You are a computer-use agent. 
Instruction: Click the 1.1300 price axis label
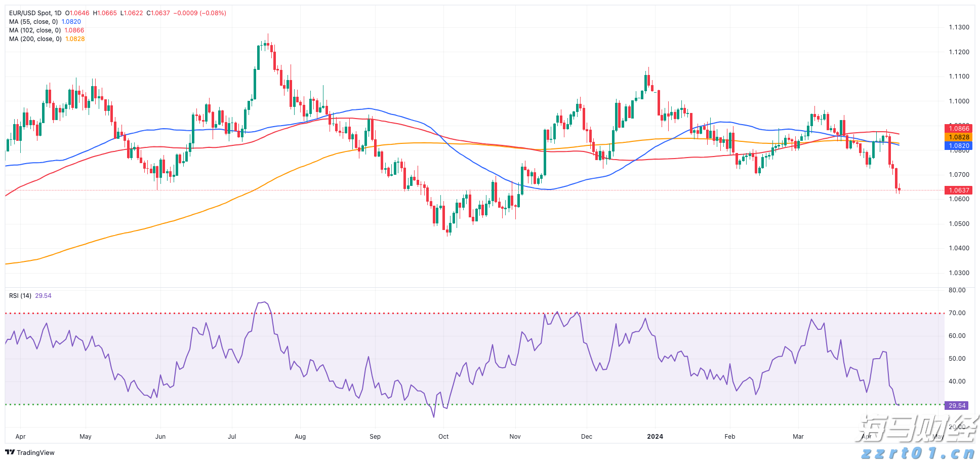pyautogui.click(x=959, y=27)
